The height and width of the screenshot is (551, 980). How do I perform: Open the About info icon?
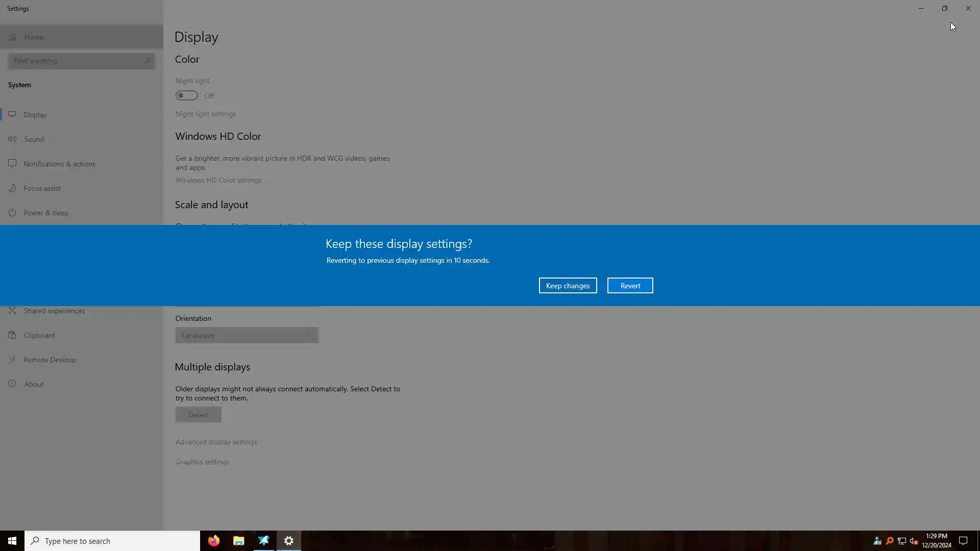12,384
